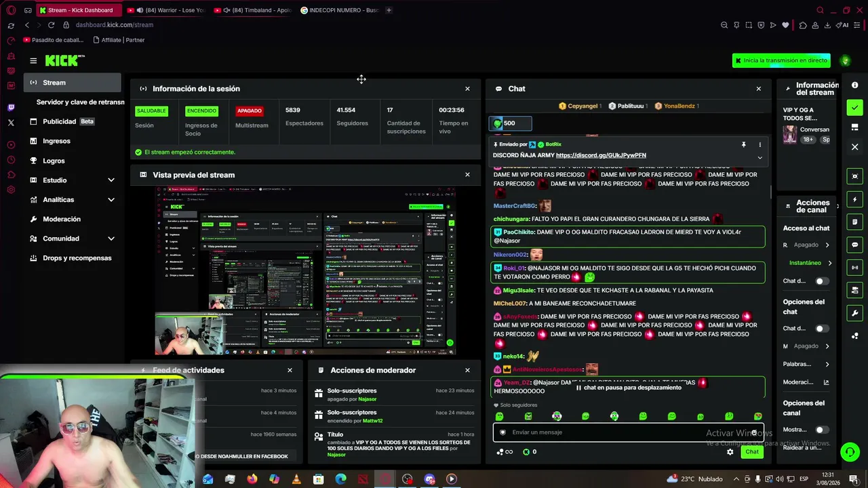Click the layout icon in the right rail
The width and height of the screenshot is (868, 488).
tap(854, 127)
